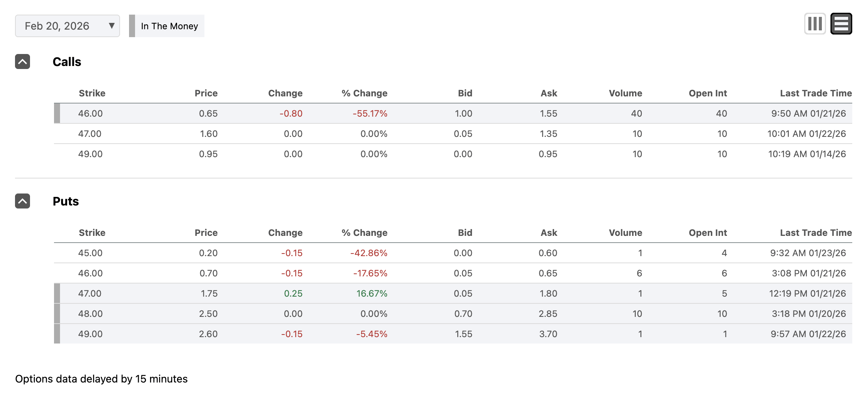Click % Change header in Calls table

(x=364, y=93)
